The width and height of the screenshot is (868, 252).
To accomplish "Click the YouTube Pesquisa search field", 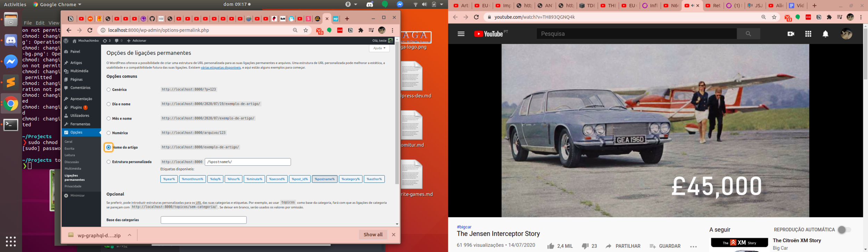I will point(637,34).
